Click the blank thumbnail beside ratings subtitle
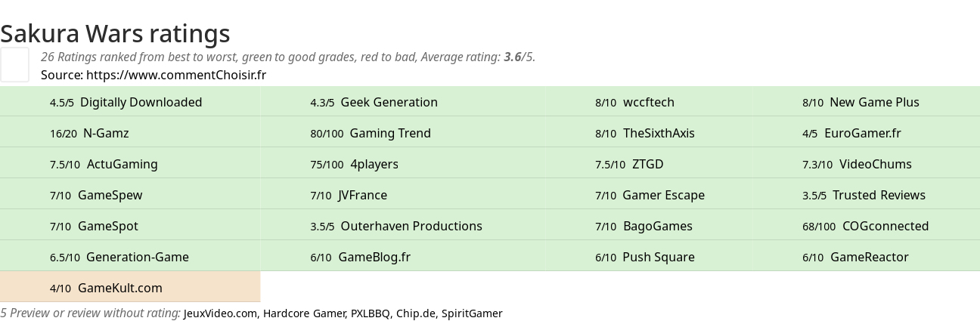The image size is (980, 321). point(14,64)
